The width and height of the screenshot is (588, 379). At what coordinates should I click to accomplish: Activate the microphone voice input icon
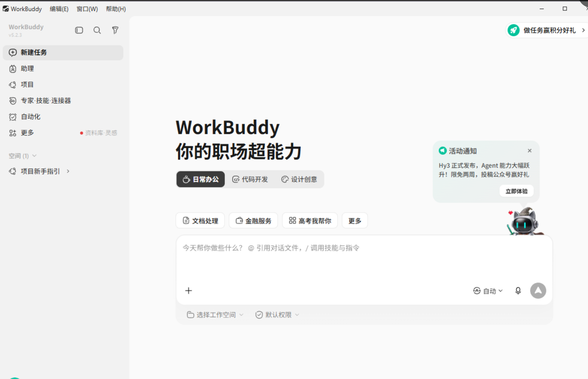coord(518,291)
